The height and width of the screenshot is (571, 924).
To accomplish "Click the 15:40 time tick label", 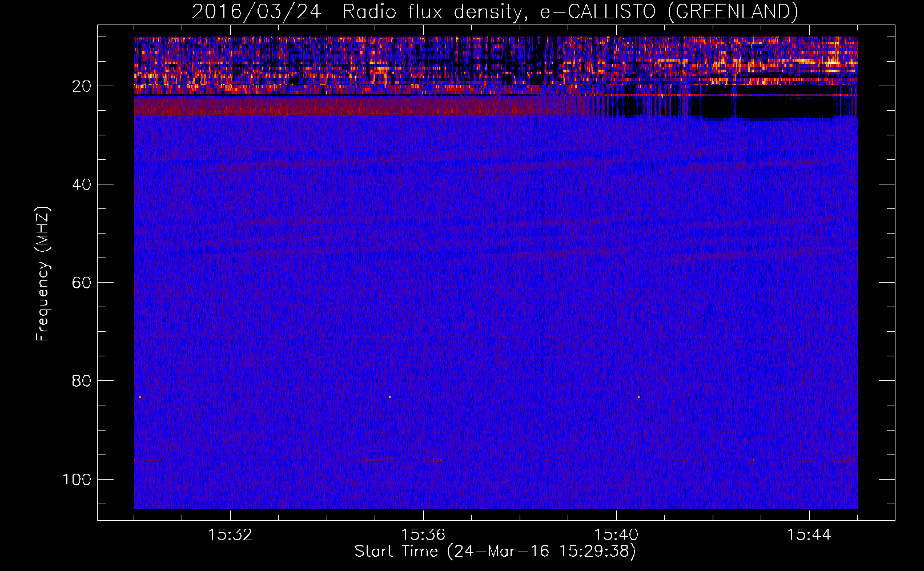I will [x=616, y=535].
